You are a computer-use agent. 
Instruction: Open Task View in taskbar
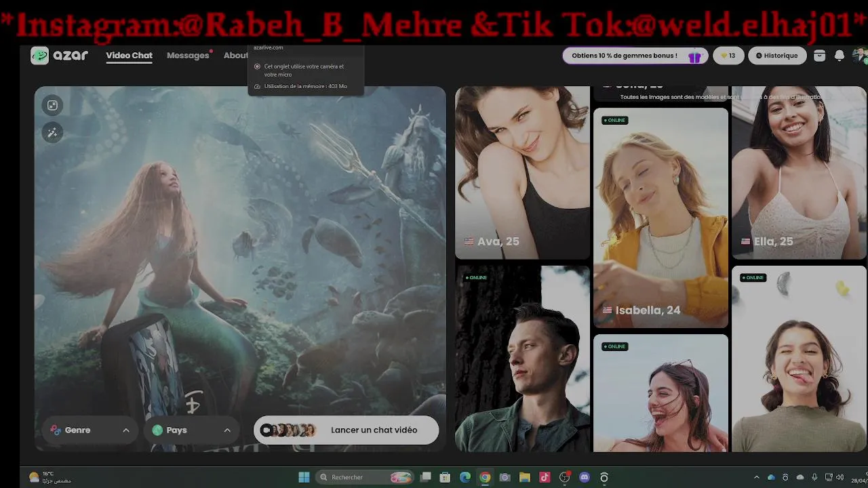pos(426,477)
